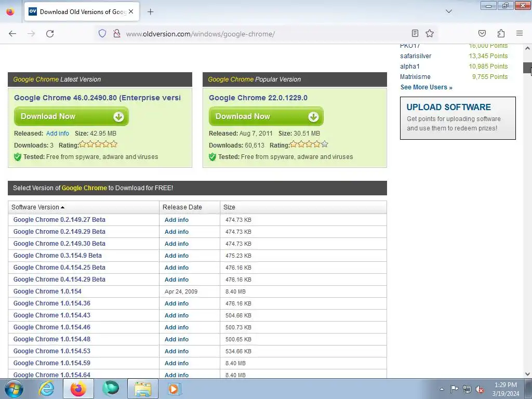Image resolution: width=532 pixels, height=399 pixels.
Task: Launch Internet Explorer from the taskbar
Action: click(x=46, y=389)
